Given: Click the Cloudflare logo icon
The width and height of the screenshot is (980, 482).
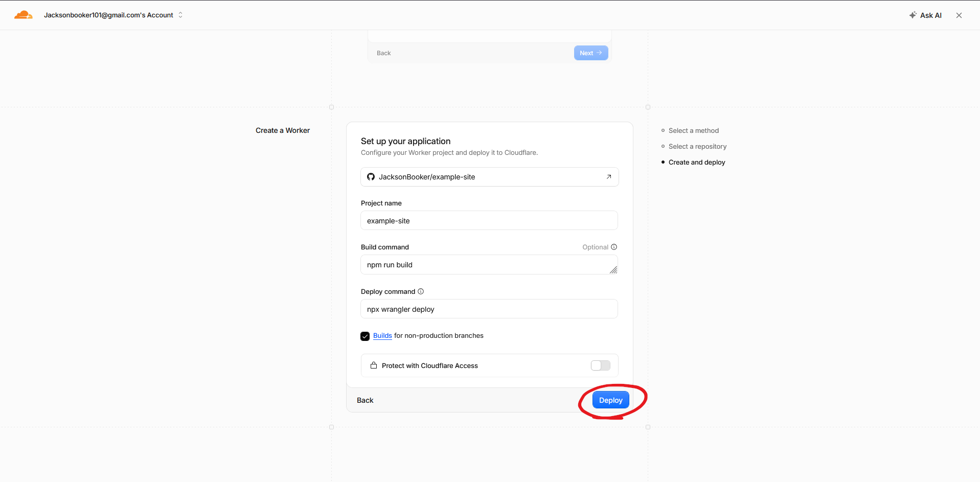Looking at the screenshot, I should click(23, 15).
